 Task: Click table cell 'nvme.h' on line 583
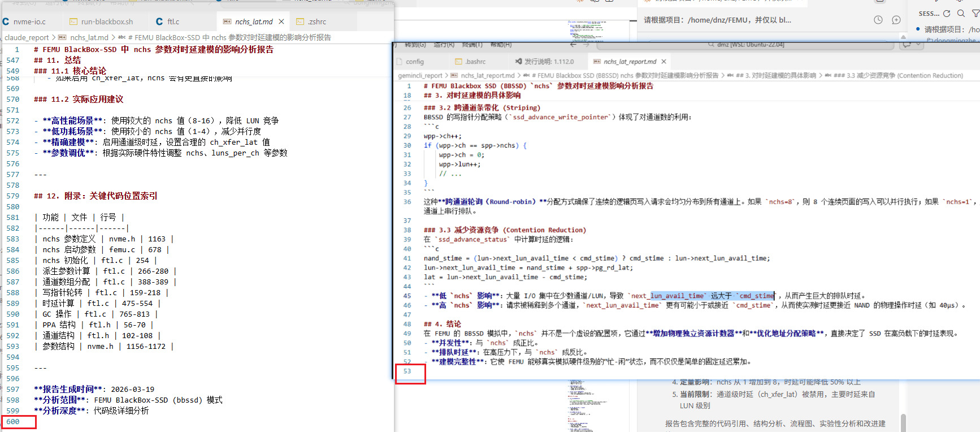click(122, 239)
